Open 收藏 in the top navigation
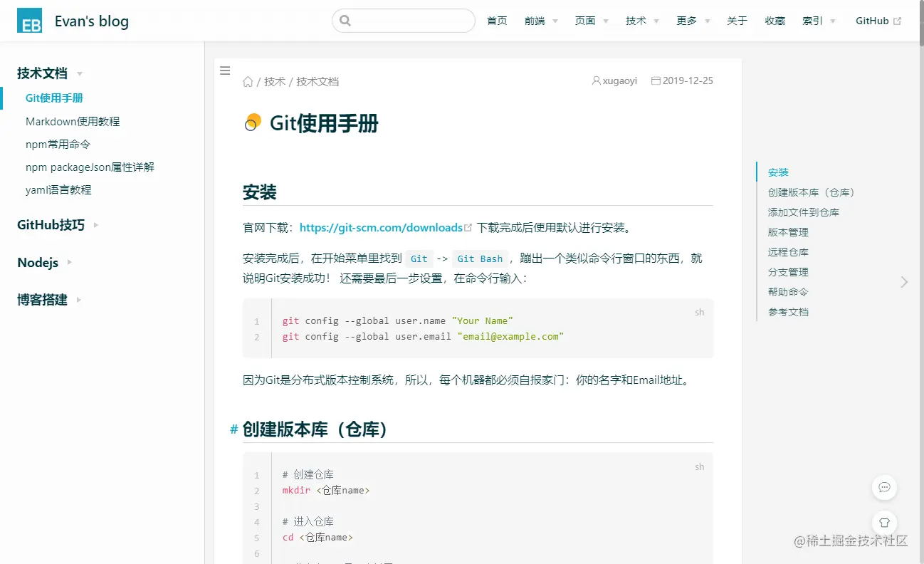 pyautogui.click(x=775, y=21)
